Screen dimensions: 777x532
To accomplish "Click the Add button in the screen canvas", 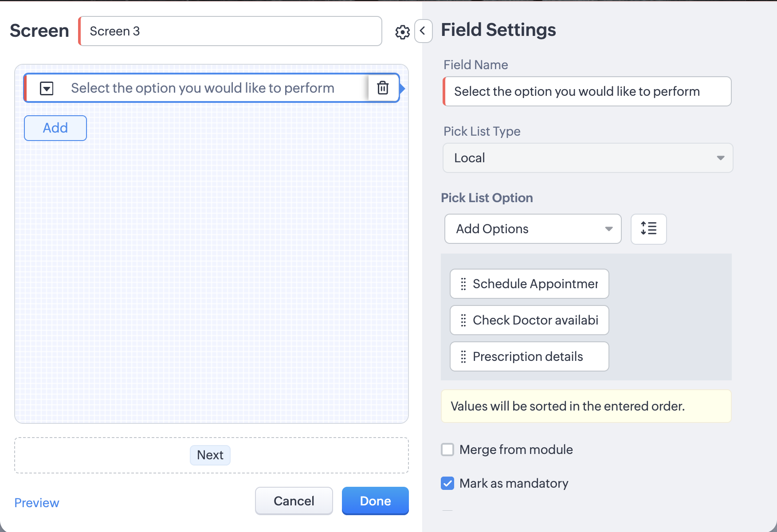I will click(55, 128).
